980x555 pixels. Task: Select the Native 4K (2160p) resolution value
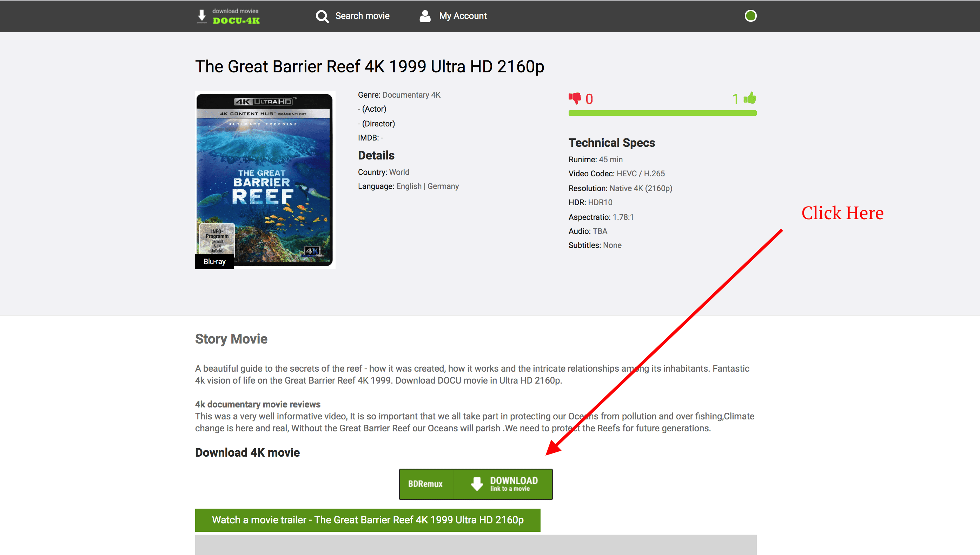[x=641, y=188]
